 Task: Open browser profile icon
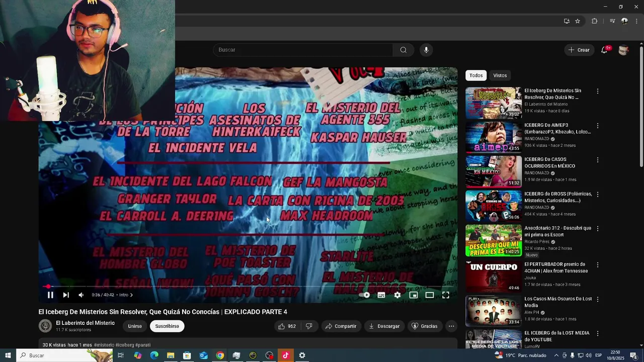(x=624, y=21)
